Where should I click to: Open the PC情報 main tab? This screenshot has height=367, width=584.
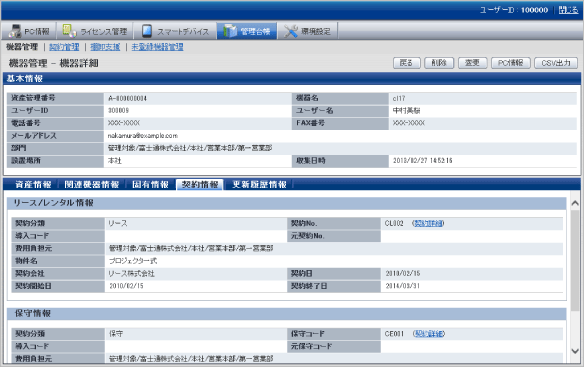(29, 31)
